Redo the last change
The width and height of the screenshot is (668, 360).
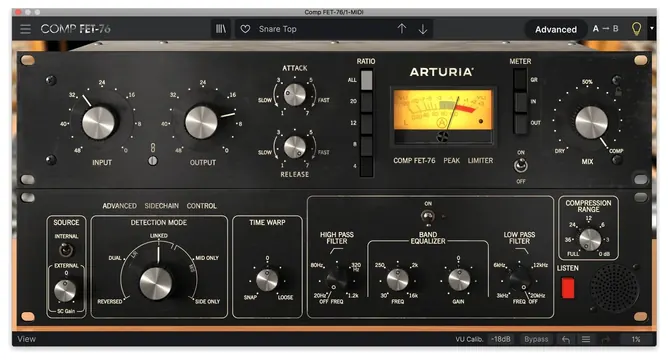606,340
